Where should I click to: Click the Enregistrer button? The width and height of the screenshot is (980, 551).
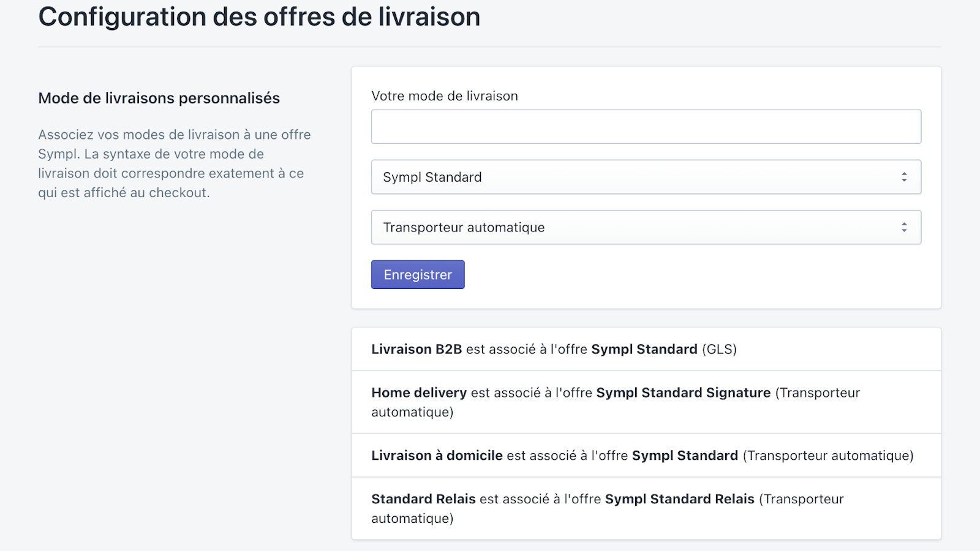(x=418, y=274)
